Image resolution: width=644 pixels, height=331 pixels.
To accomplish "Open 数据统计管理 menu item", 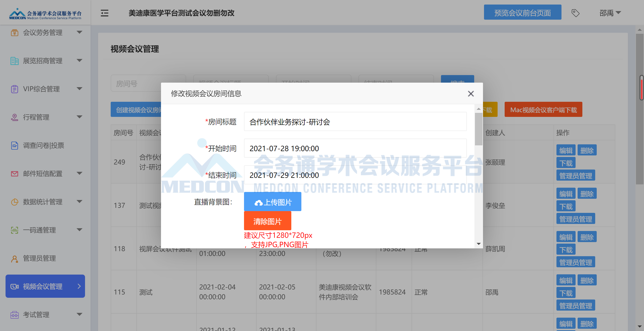I will click(45, 202).
